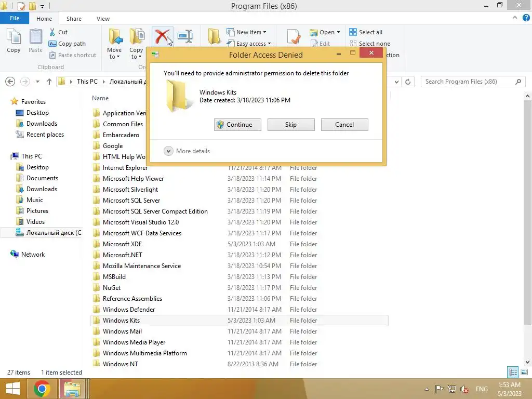This screenshot has height=399, width=532.
Task: Click Paste shortcut option
Action: [x=73, y=55]
